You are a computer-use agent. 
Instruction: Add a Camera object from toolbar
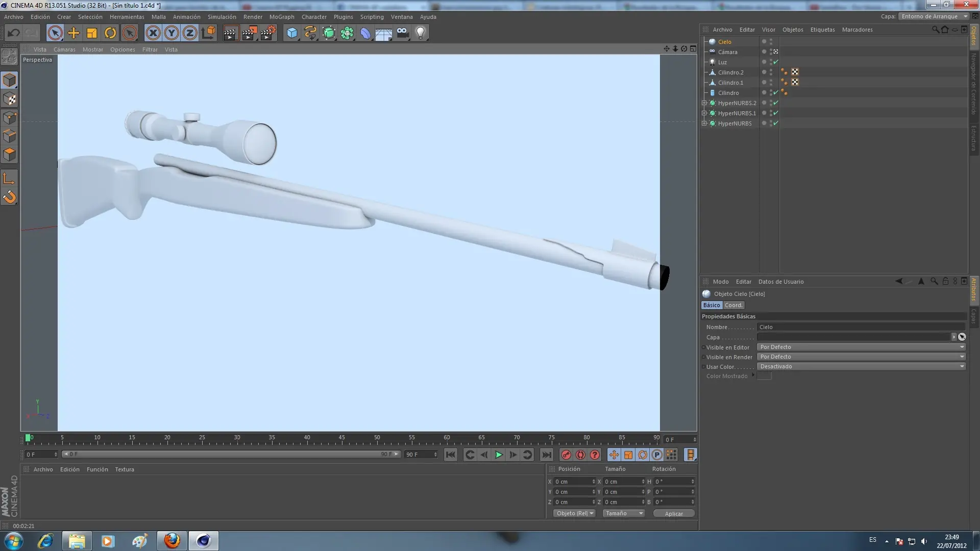[402, 33]
